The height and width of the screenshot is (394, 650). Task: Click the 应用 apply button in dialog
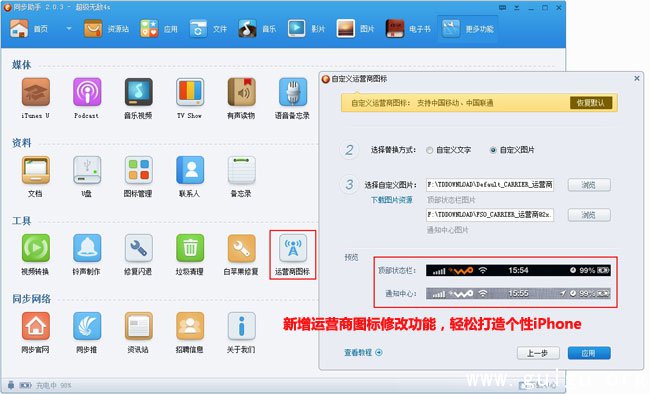tap(589, 353)
